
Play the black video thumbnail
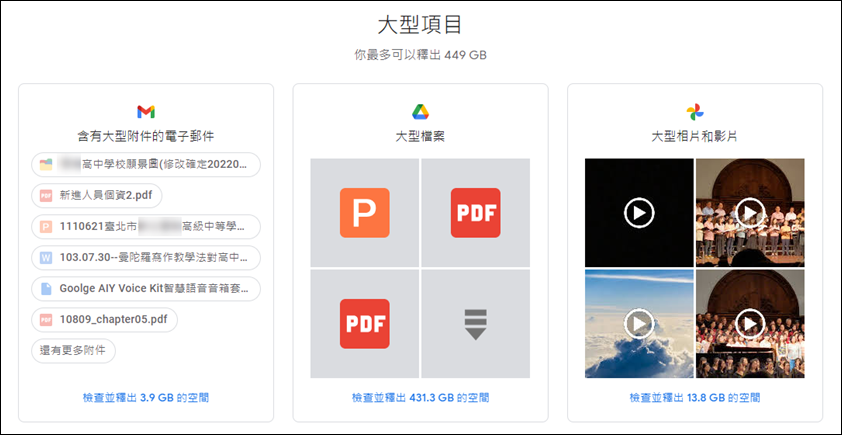click(639, 213)
